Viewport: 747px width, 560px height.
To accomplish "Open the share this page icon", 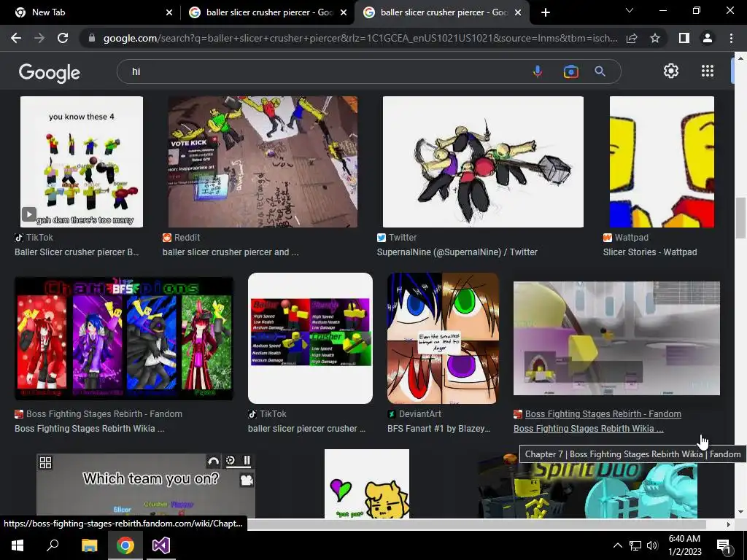I will tap(632, 38).
